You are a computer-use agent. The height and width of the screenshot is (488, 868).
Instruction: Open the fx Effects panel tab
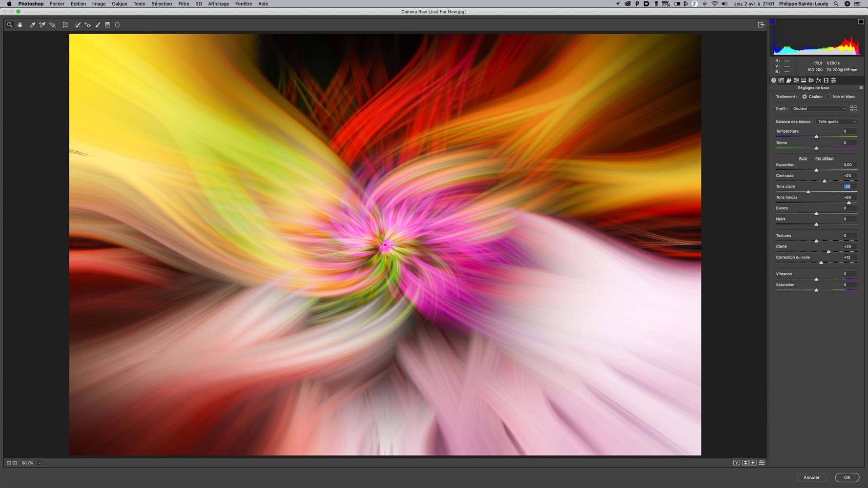819,81
